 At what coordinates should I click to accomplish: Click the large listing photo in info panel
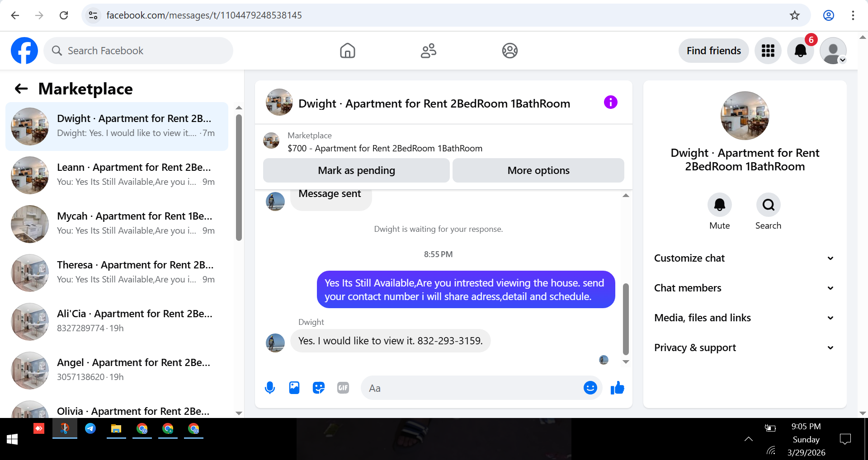pos(745,116)
